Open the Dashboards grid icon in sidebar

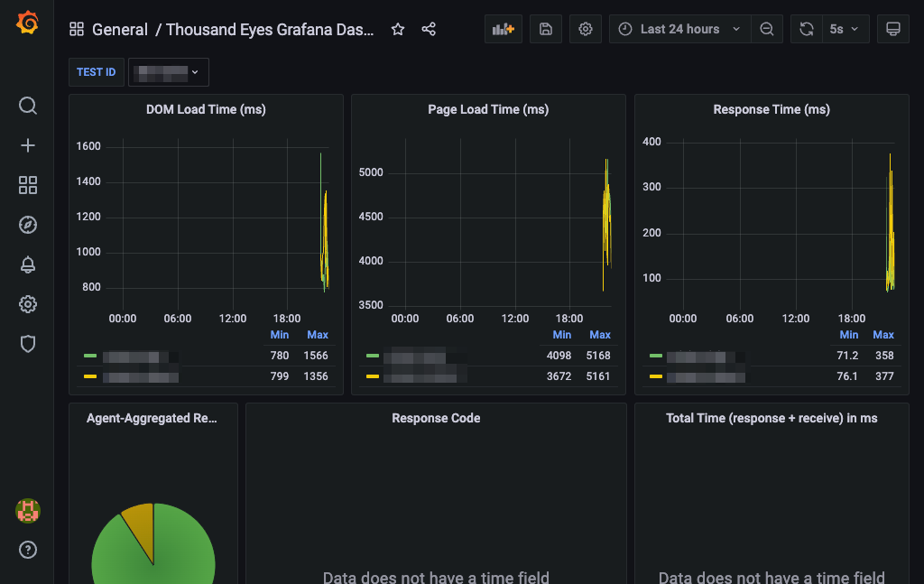(x=28, y=185)
